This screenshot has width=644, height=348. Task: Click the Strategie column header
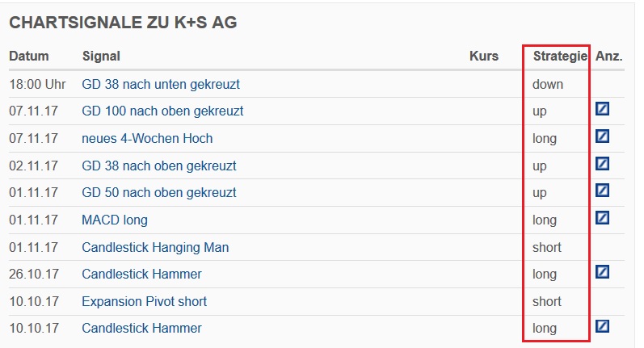(x=559, y=57)
